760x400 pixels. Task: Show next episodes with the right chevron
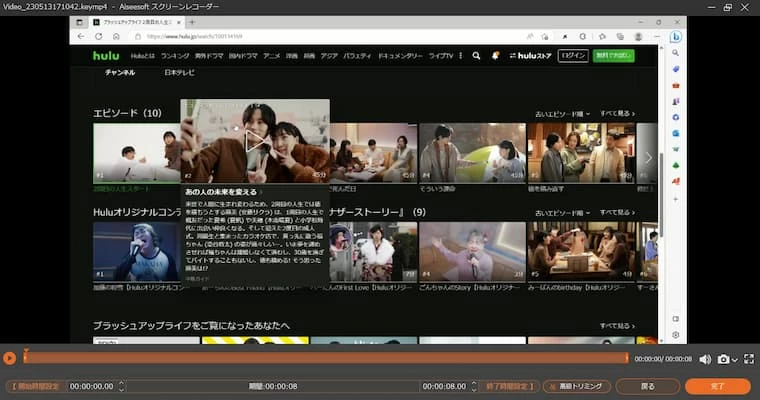[648, 157]
